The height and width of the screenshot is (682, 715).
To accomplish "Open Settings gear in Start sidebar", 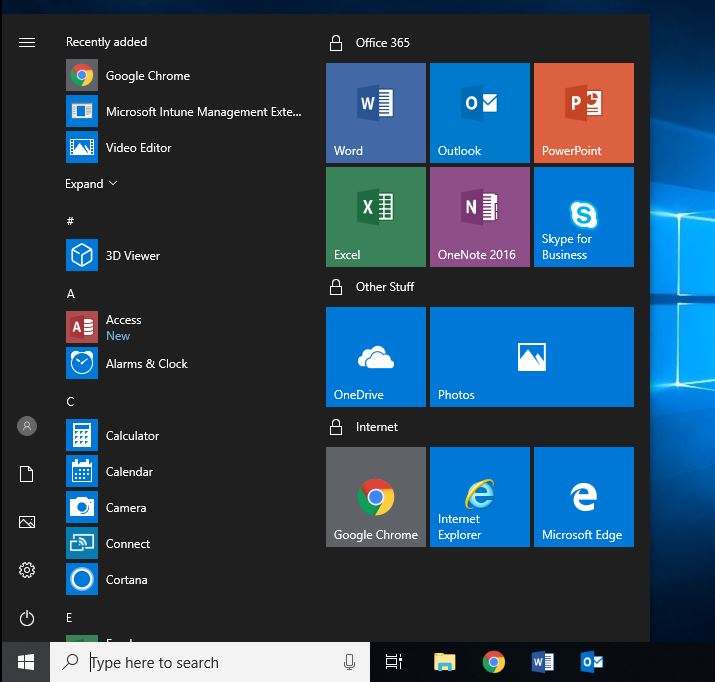I will pyautogui.click(x=27, y=570).
